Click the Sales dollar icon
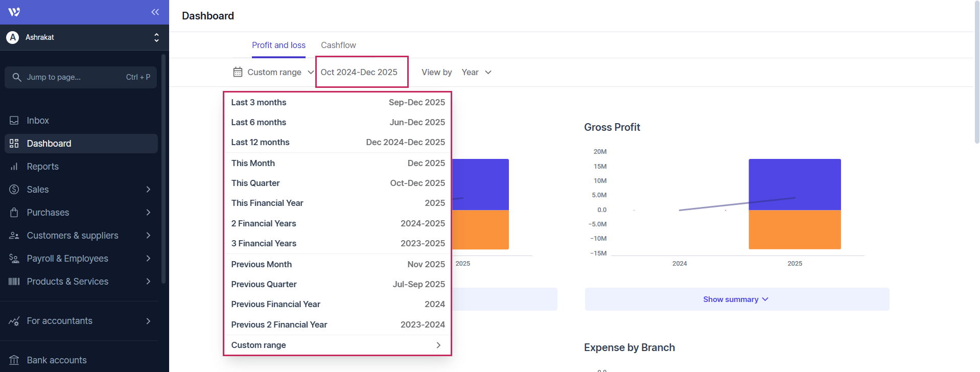Viewport: 980px width, 372px height. [14, 190]
